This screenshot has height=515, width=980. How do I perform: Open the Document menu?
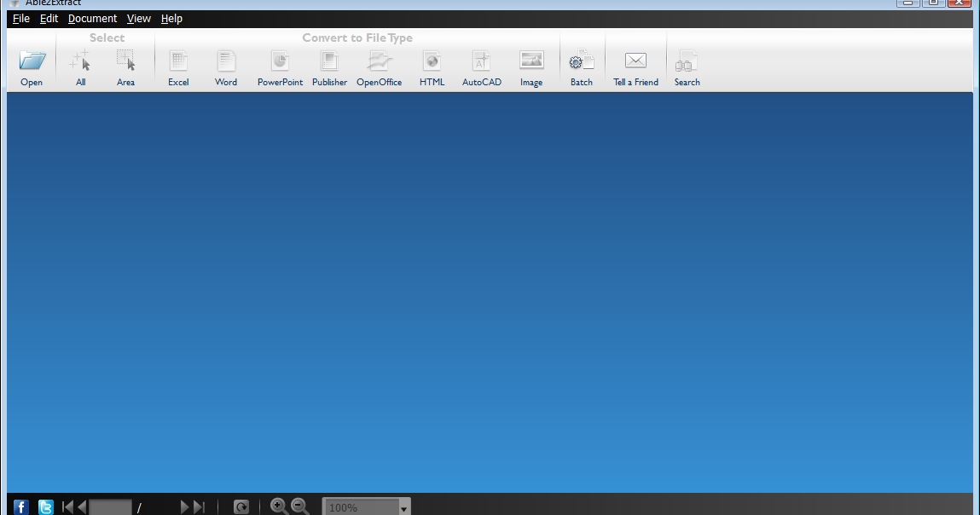click(x=92, y=18)
